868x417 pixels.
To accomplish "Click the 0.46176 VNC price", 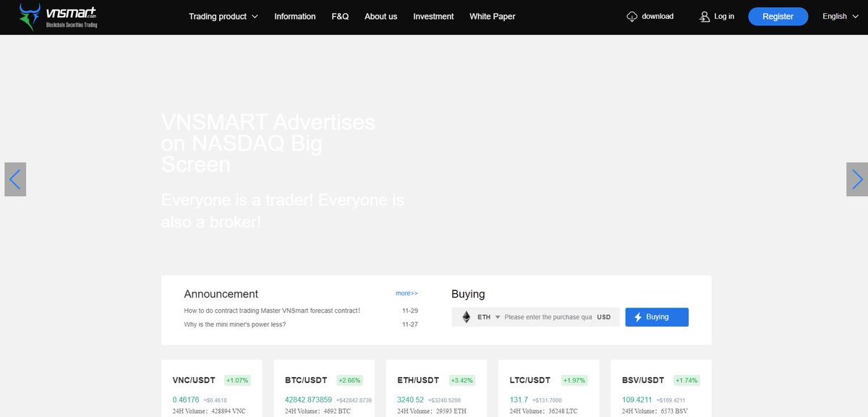I will (186, 400).
